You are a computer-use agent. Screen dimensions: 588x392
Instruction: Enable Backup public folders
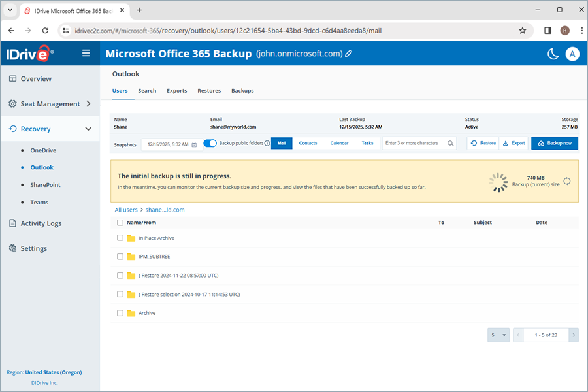[210, 144]
